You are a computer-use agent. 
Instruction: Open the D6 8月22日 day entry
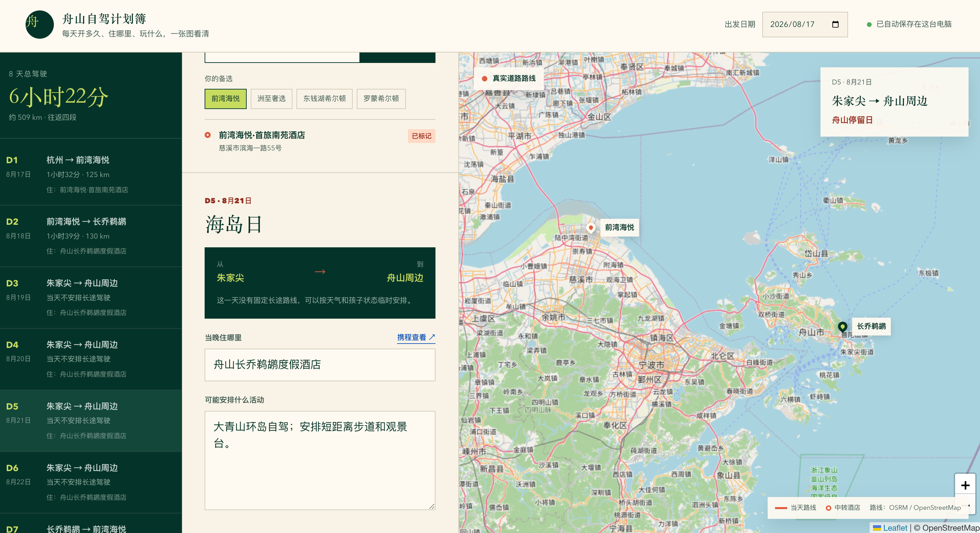click(x=91, y=483)
